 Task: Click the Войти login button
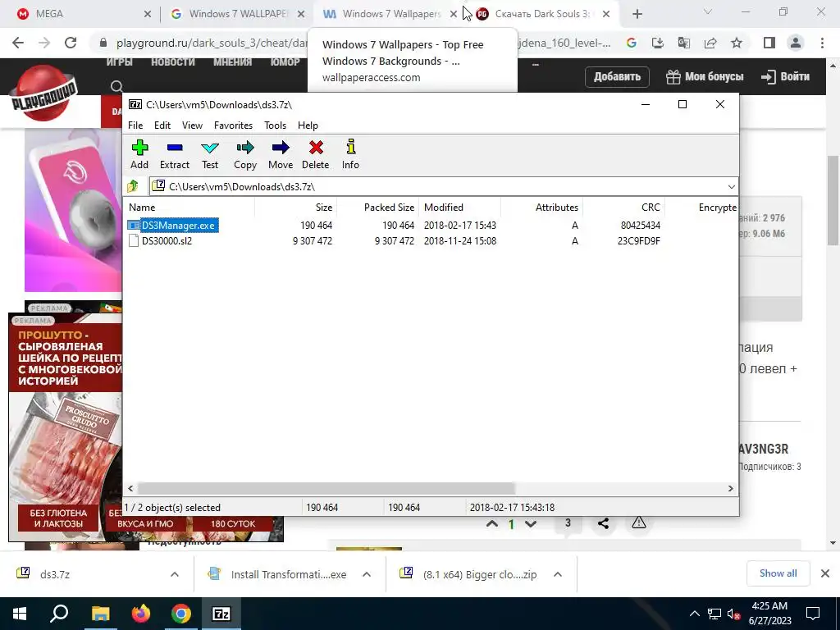click(x=785, y=76)
